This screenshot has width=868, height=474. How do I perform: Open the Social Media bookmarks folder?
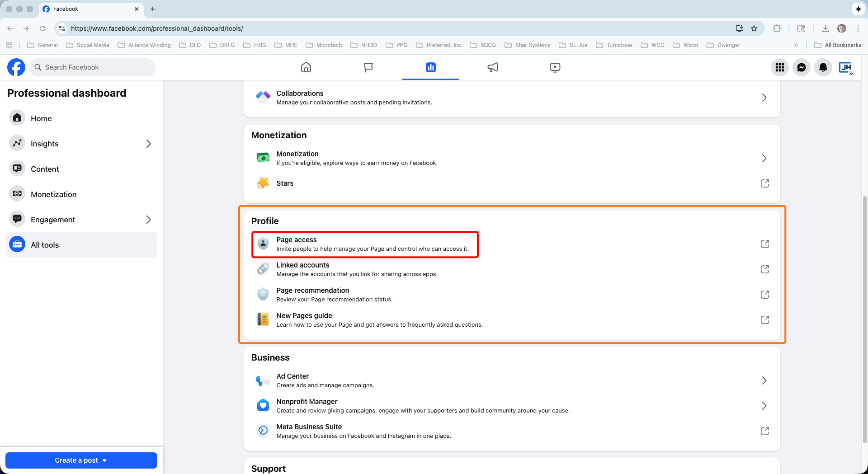[88, 45]
